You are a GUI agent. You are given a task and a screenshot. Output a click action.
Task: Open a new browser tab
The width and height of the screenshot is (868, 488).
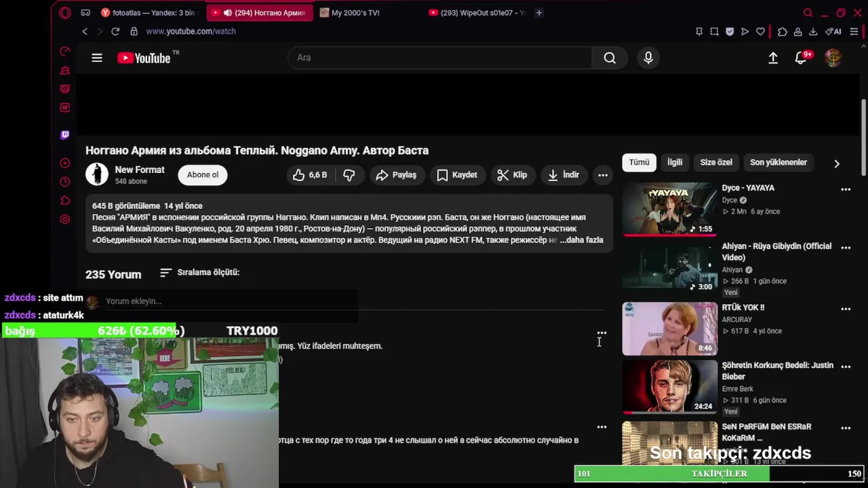click(539, 13)
